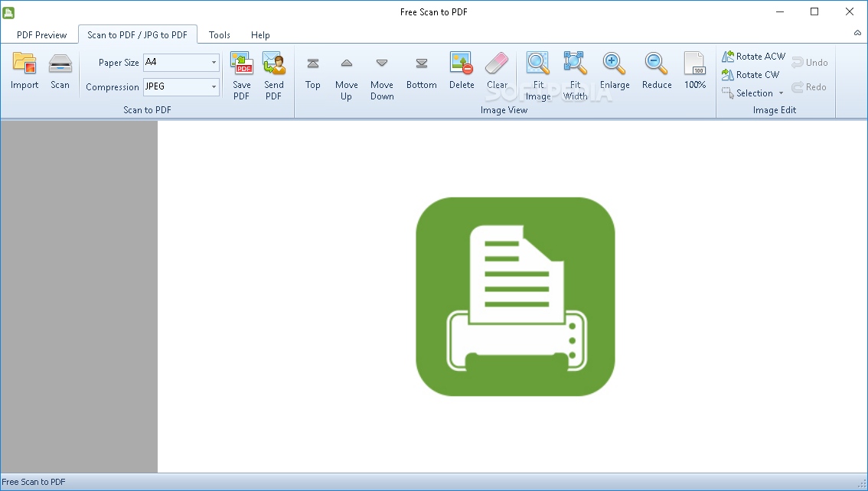Send the page to Bottom
This screenshot has width=868, height=491.
pos(421,73)
